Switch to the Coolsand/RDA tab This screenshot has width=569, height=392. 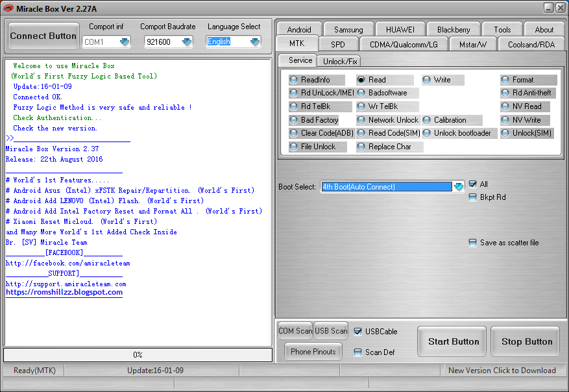click(531, 44)
